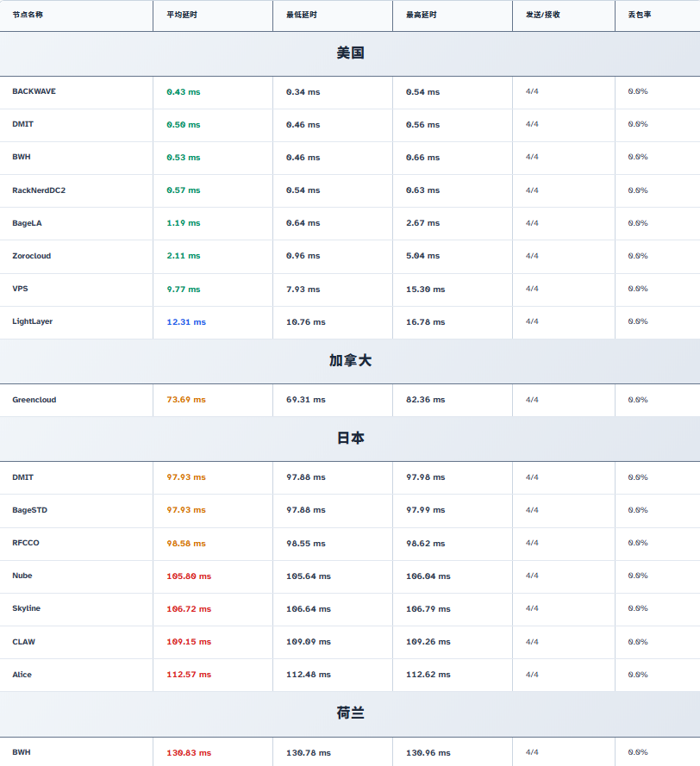Click the 12.31 ms average latency value
The image size is (700, 766).
(x=186, y=322)
